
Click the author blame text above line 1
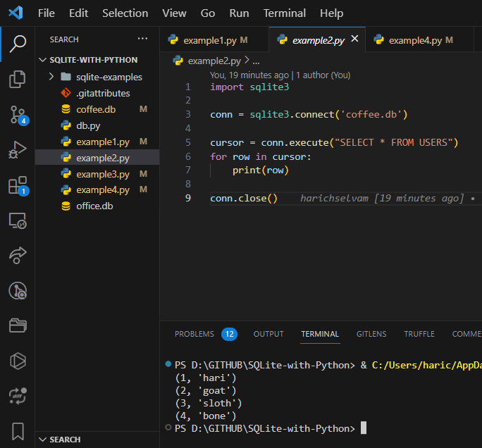[x=280, y=75]
